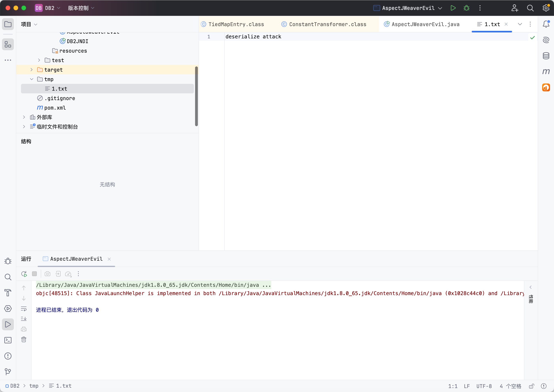
Task: Close the 1.txt editor tab
Action: (506, 24)
